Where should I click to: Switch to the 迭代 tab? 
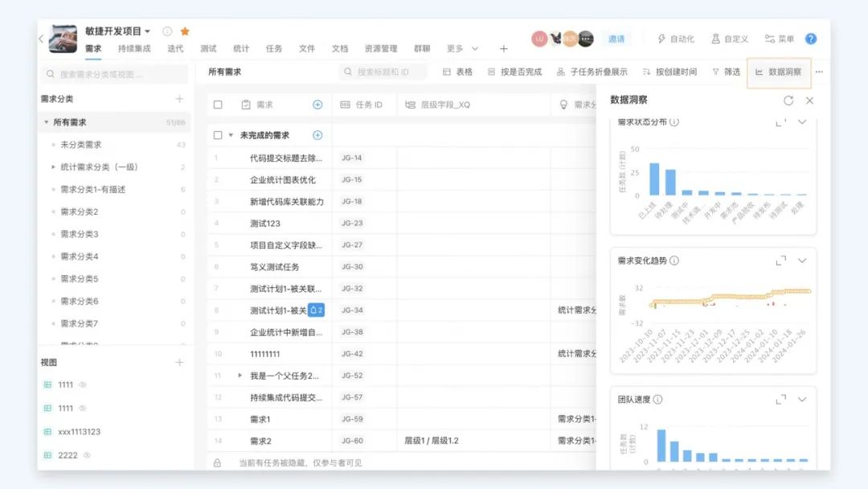point(175,49)
